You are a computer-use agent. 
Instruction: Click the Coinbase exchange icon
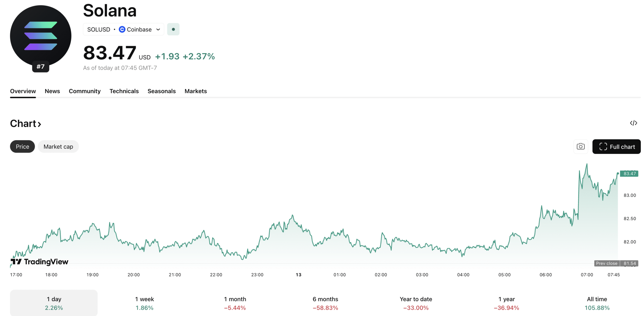(x=122, y=29)
